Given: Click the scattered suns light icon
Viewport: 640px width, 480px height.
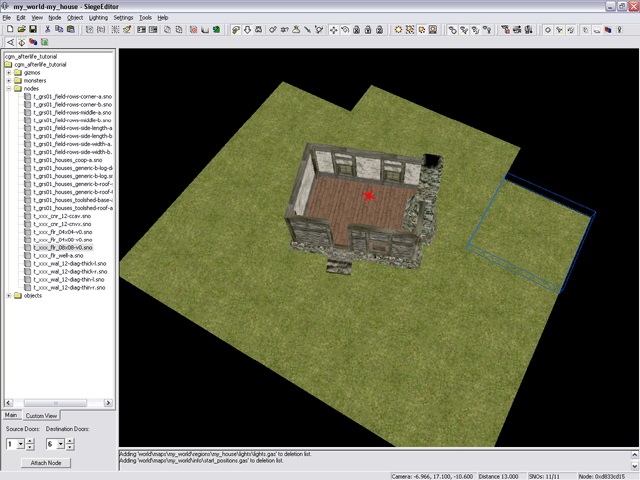Looking at the screenshot, I should (x=409, y=30).
